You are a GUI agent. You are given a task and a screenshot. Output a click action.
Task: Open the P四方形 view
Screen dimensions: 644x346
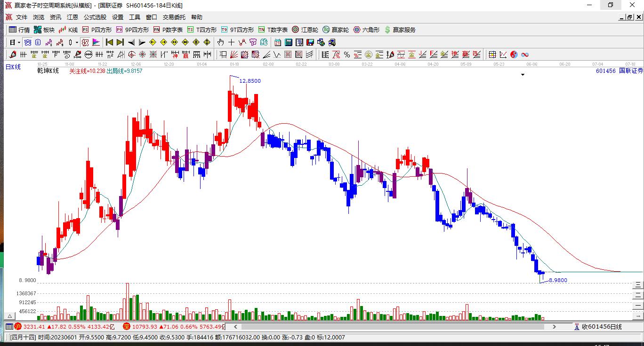tap(97, 30)
